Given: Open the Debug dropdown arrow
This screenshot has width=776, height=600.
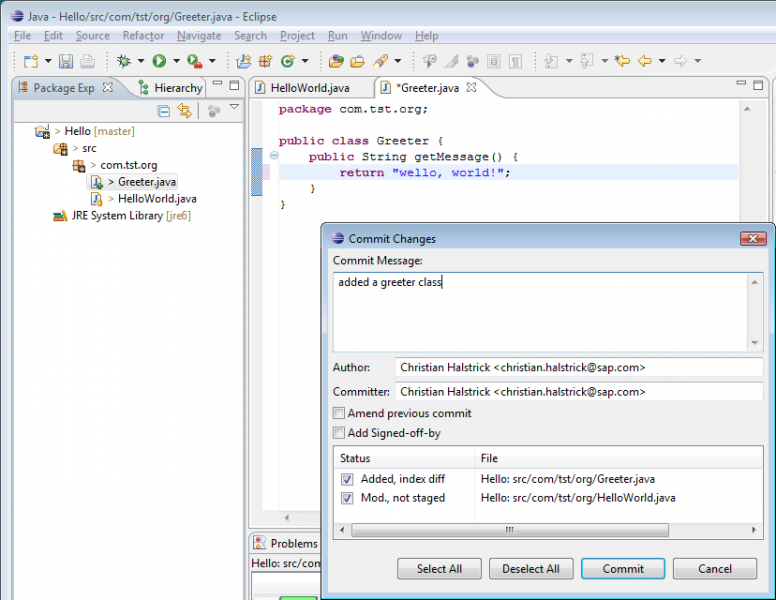Looking at the screenshot, I should (x=141, y=61).
